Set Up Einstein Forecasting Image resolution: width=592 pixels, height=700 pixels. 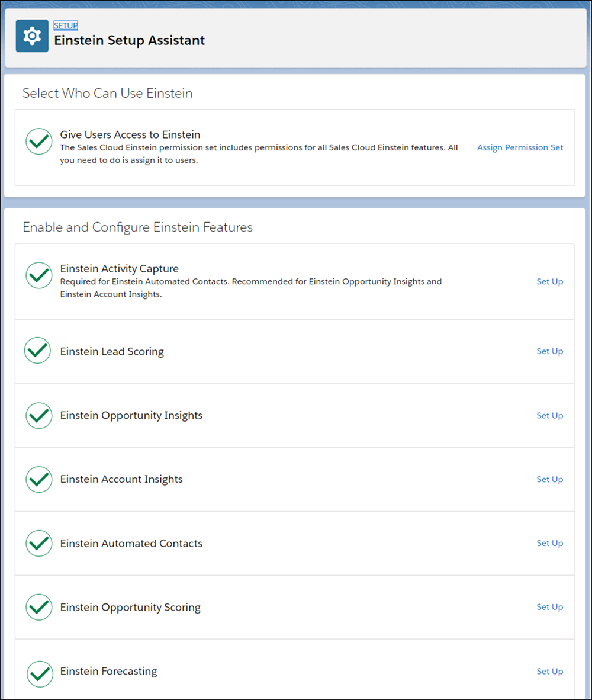pyautogui.click(x=549, y=671)
